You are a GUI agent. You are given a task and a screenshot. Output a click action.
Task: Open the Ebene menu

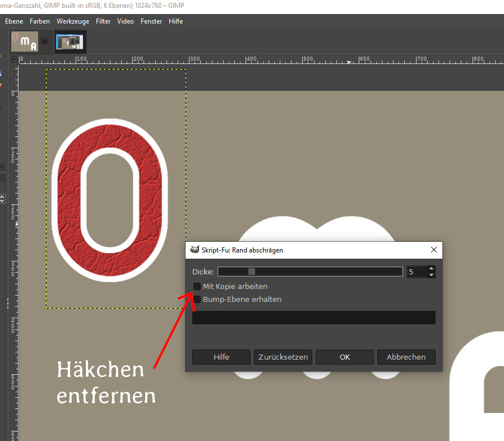[x=14, y=21]
